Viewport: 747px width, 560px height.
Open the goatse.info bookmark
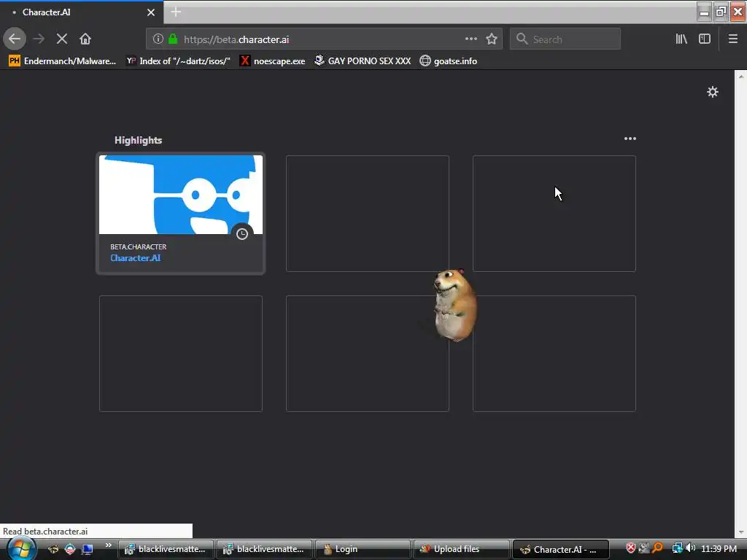(x=449, y=61)
